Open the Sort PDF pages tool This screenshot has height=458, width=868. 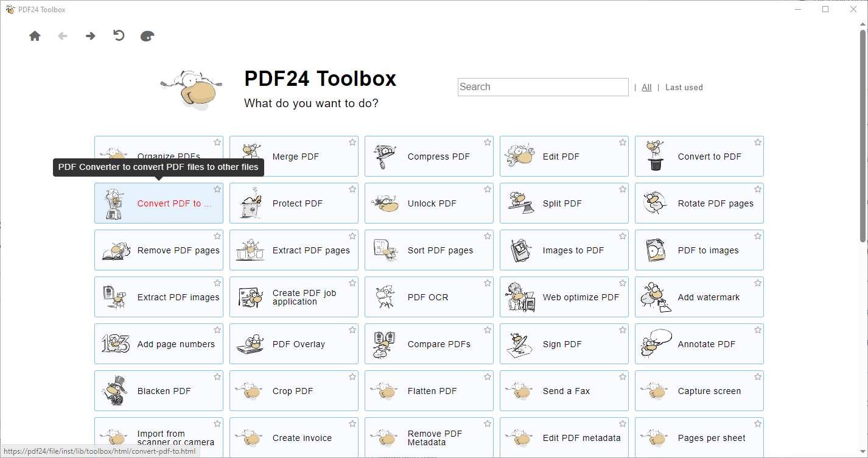point(429,250)
